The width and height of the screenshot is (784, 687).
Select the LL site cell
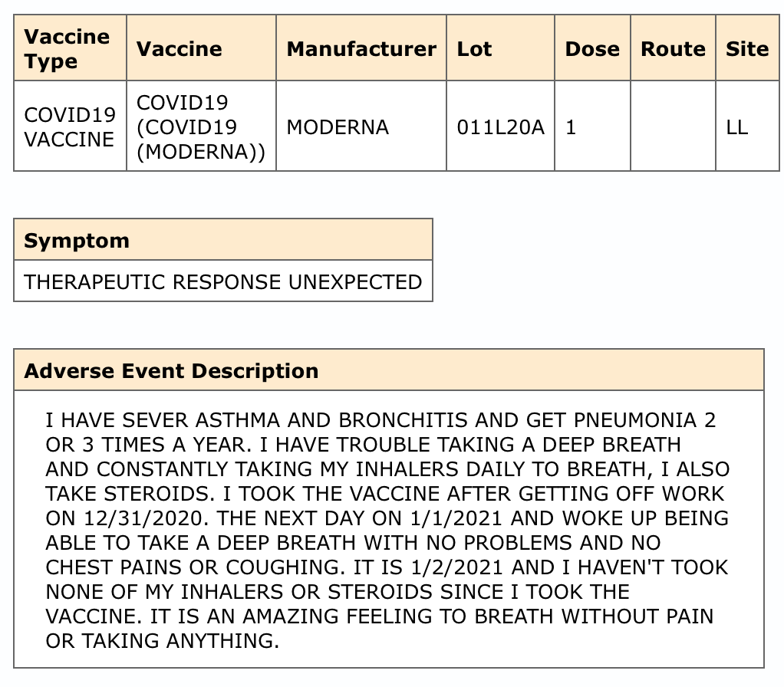(x=747, y=127)
